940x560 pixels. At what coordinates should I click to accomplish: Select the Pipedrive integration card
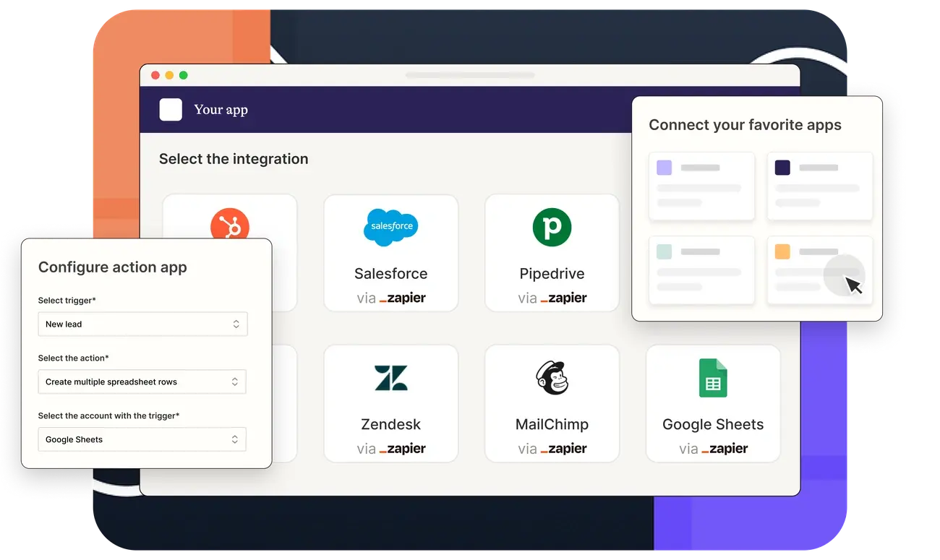pos(552,253)
